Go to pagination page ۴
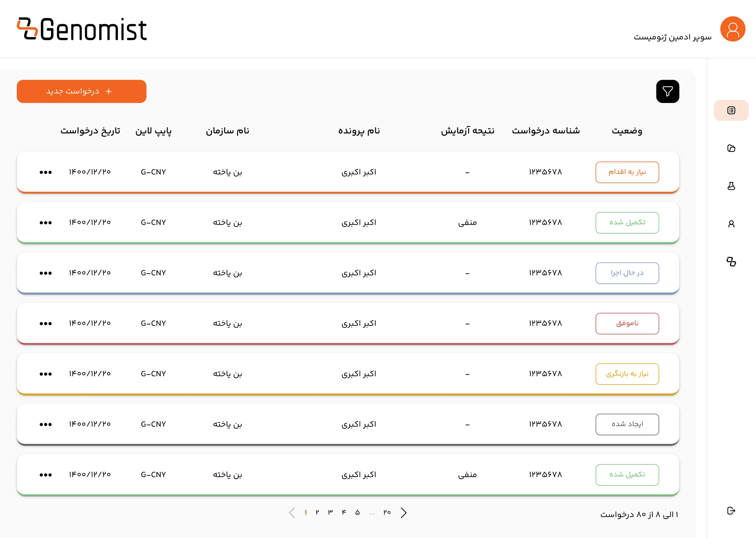The height and width of the screenshot is (538, 756). pos(344,512)
